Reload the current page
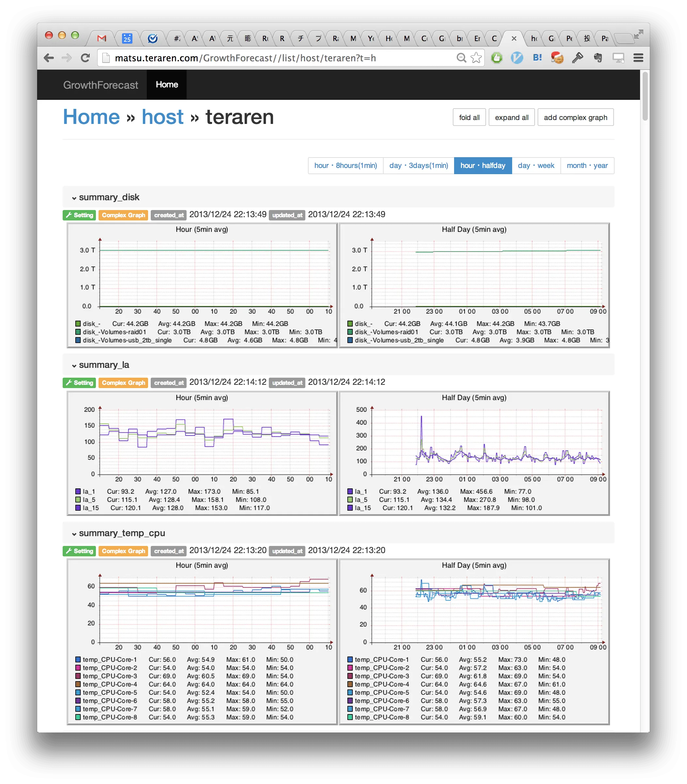Screen dimensions: 687x784 point(85,58)
